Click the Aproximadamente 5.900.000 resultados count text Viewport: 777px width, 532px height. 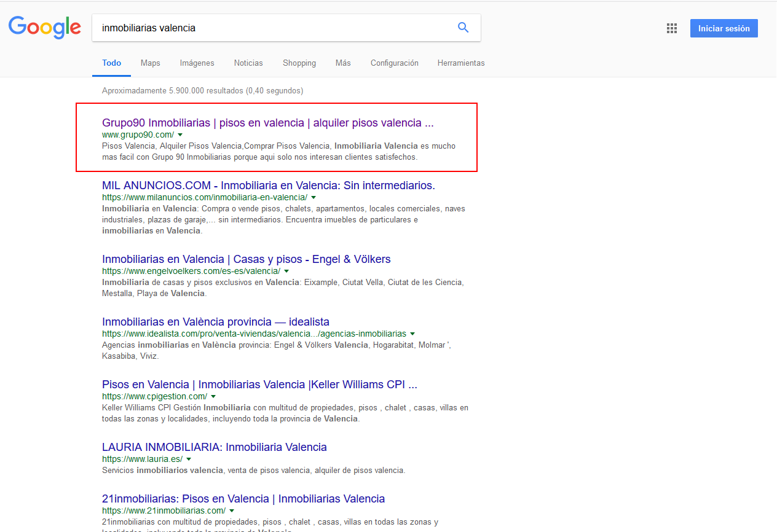click(x=203, y=91)
